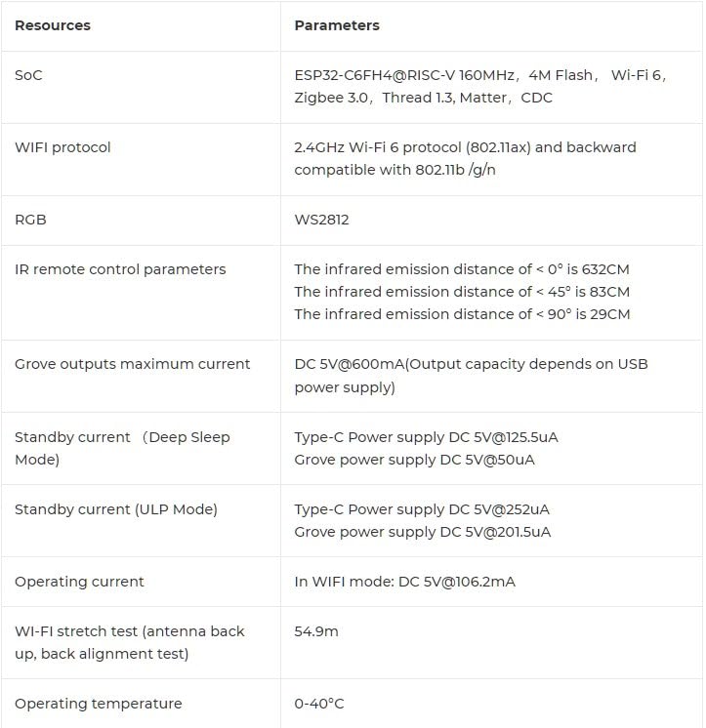Select the Standby current Deep Sleep Mode label
The image size is (706, 728).
pyautogui.click(x=122, y=448)
